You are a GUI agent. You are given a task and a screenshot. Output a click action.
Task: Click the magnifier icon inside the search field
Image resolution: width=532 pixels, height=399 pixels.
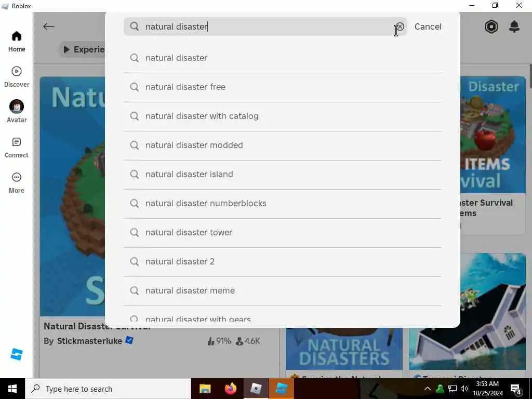[135, 26]
